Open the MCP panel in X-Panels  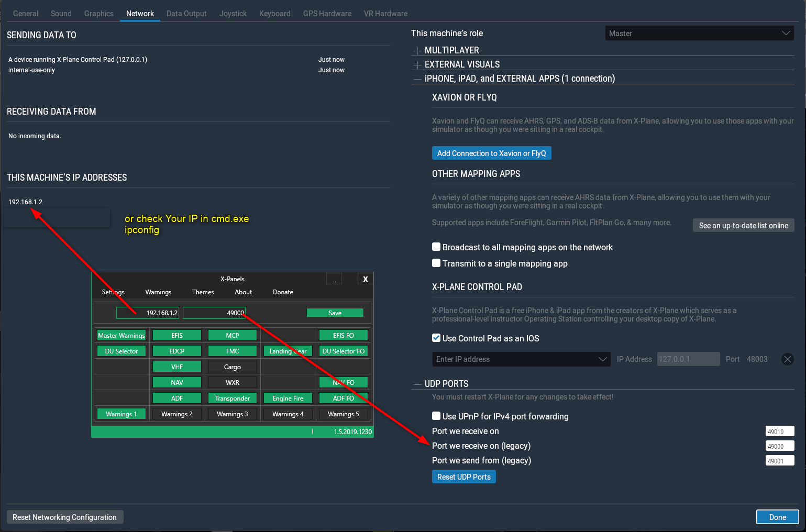tap(232, 335)
